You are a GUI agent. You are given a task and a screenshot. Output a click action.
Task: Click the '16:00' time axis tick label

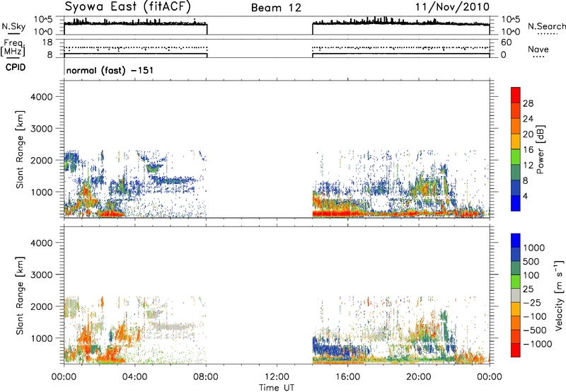point(347,377)
